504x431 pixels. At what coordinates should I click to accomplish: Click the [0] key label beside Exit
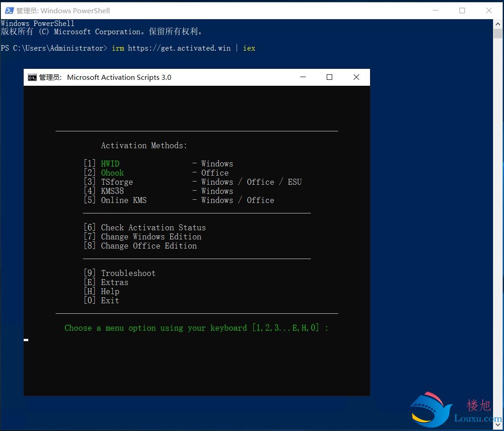pyautogui.click(x=90, y=301)
